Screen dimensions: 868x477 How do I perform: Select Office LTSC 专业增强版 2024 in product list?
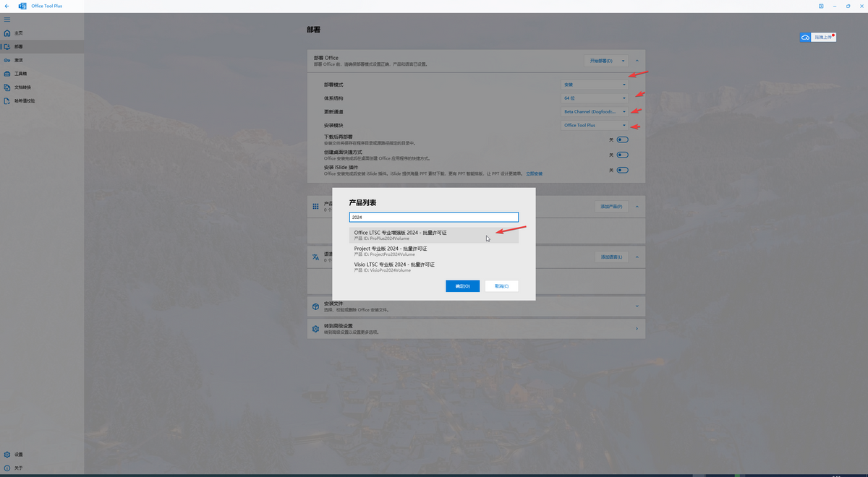coord(434,235)
